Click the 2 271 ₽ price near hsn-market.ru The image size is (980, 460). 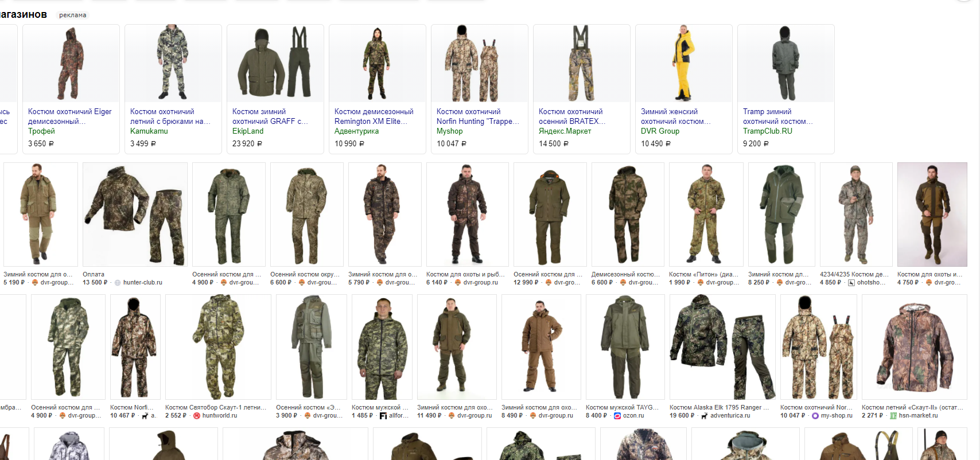tap(873, 416)
